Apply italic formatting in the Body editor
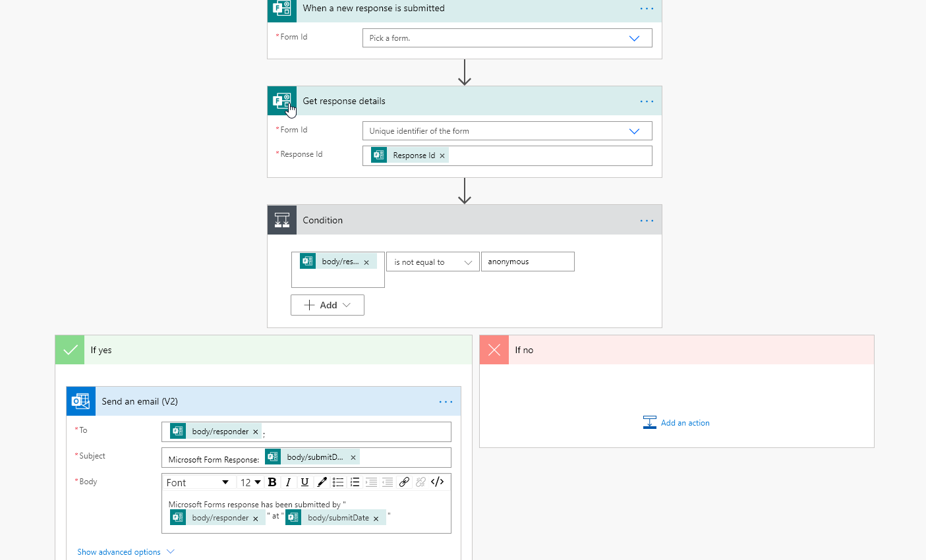The height and width of the screenshot is (560, 926). coord(288,482)
